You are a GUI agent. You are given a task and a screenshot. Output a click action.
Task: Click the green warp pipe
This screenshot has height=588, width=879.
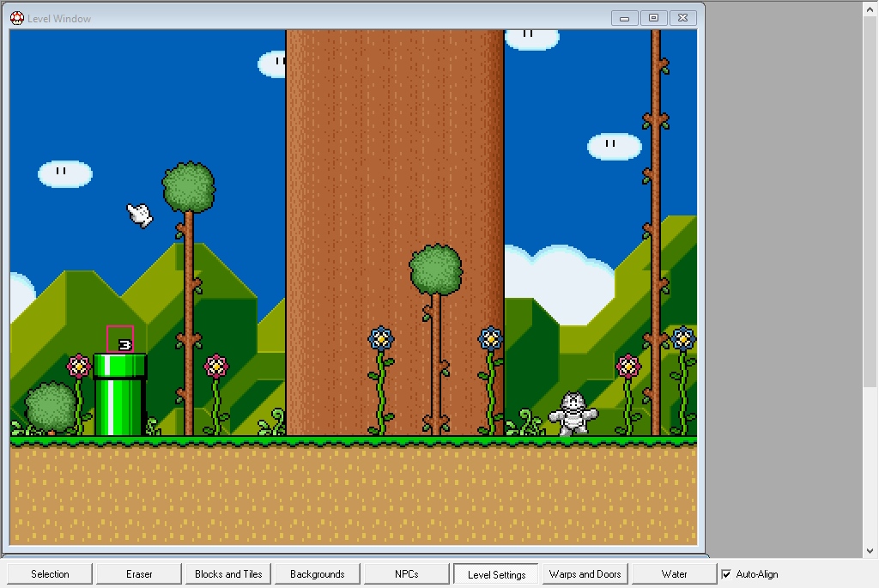[119, 395]
